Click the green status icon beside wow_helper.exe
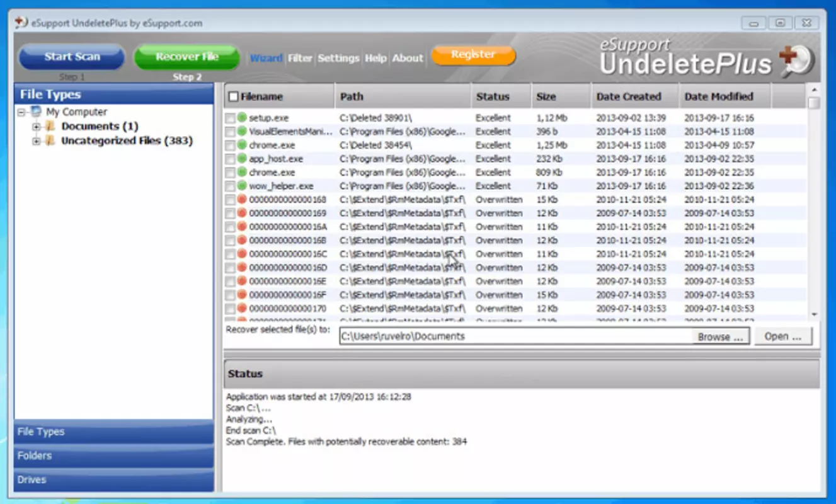 point(242,186)
